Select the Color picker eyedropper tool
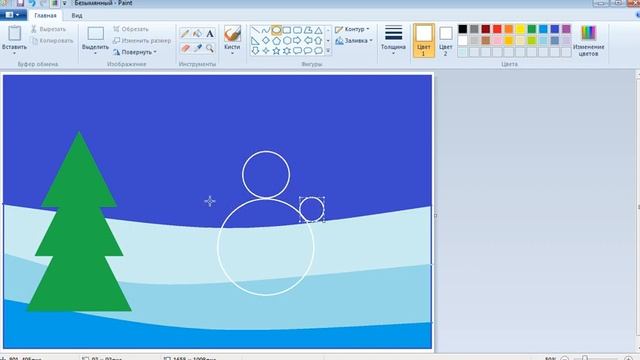The width and height of the screenshot is (640, 360). (x=198, y=48)
